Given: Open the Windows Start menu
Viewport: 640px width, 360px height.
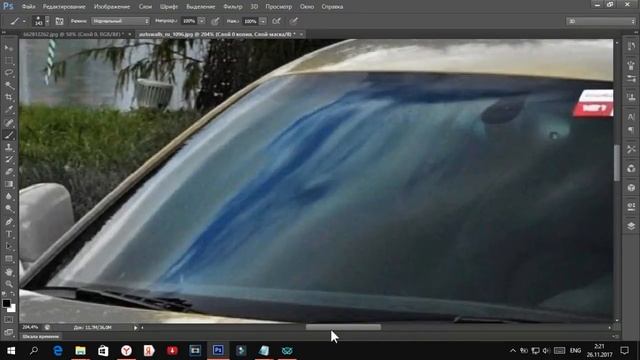Looking at the screenshot, I should (x=11, y=351).
